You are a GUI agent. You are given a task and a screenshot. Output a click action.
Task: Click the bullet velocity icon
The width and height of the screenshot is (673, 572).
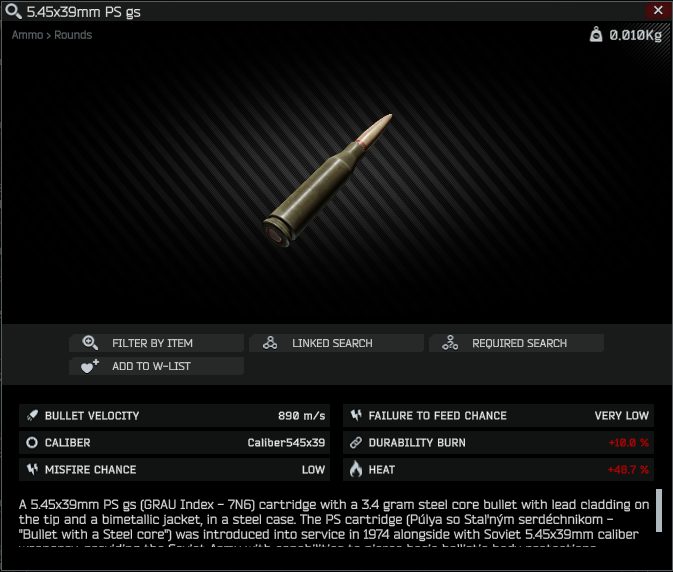pyautogui.click(x=32, y=415)
